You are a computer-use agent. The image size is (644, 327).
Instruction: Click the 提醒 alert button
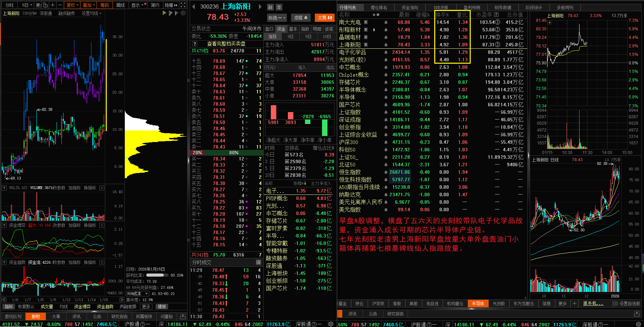[x=301, y=18]
